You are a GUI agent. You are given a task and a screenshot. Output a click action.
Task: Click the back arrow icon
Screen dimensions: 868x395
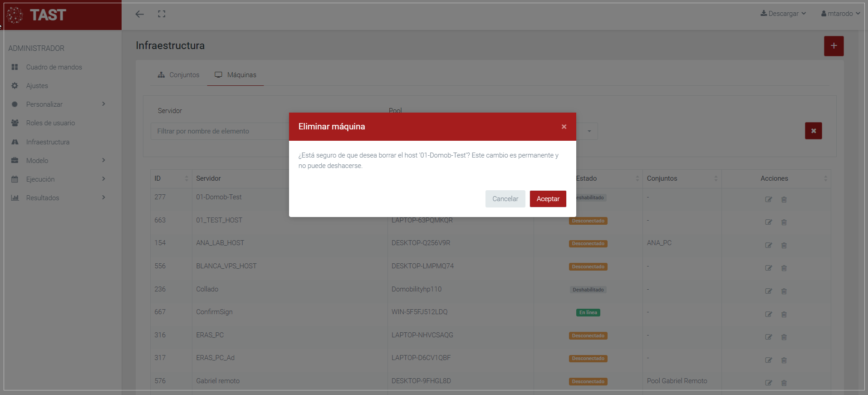coord(140,14)
